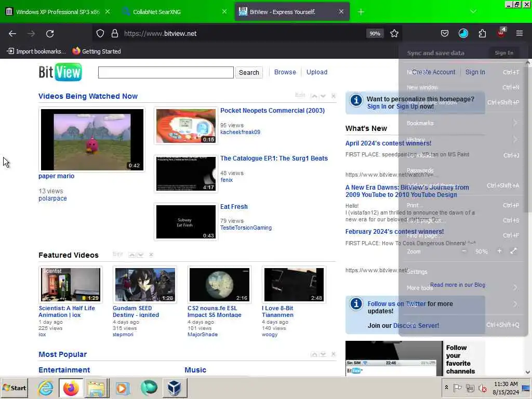Focus the BitView search input field
Screen dimensions: 532x399
click(166, 72)
